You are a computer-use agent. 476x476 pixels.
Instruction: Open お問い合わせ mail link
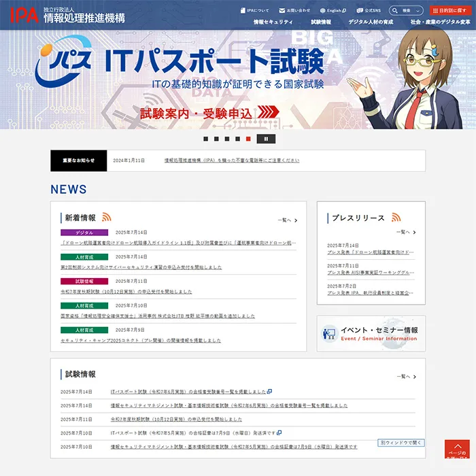[x=294, y=11]
